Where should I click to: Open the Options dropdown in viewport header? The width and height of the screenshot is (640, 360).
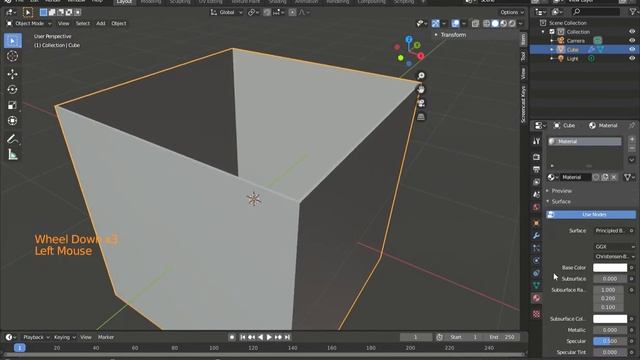click(512, 13)
